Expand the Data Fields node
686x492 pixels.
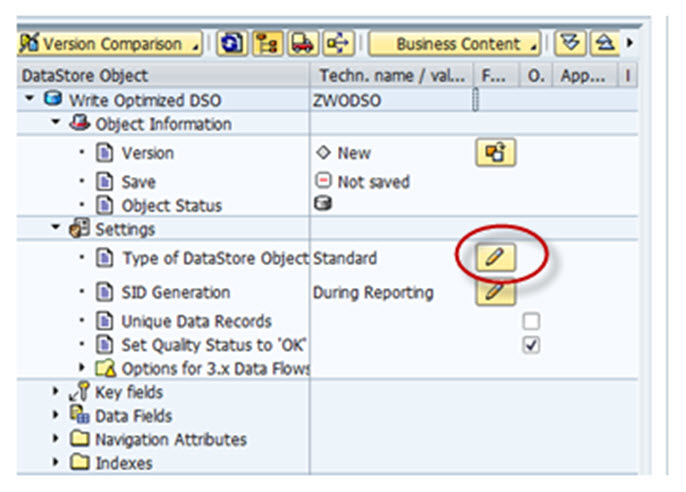[x=56, y=416]
